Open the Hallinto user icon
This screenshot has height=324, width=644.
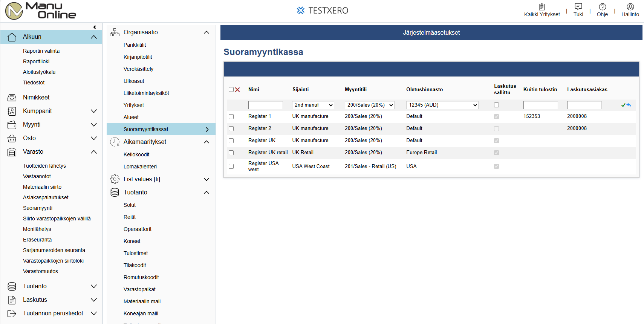(630, 7)
